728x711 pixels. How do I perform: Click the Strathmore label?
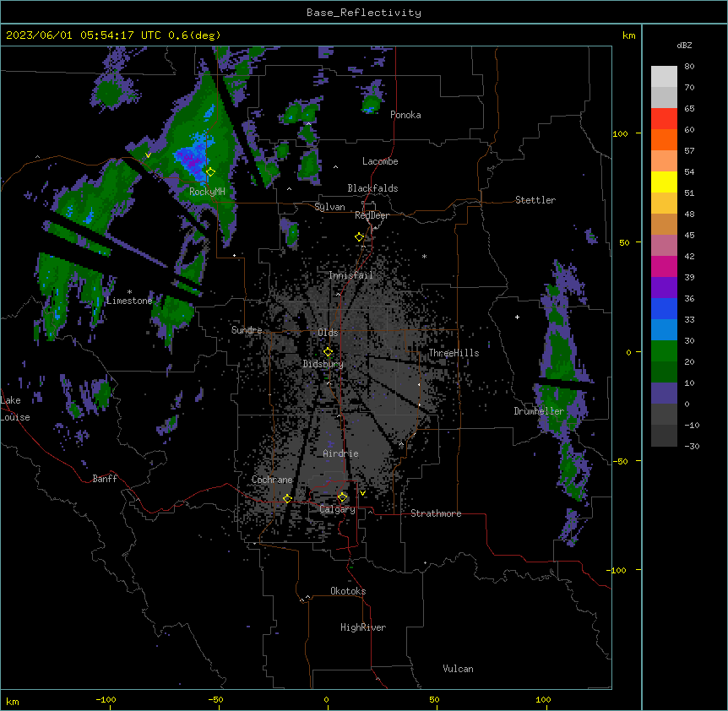click(x=436, y=513)
